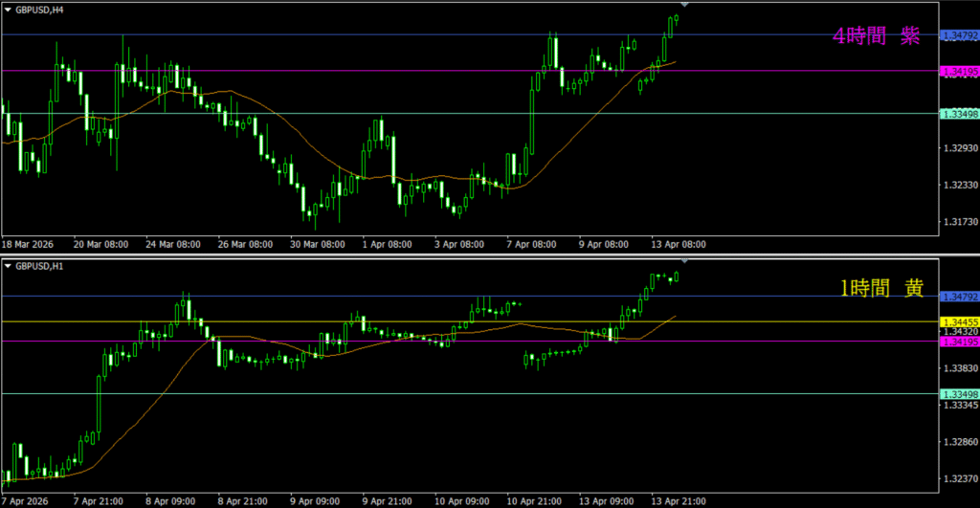Click the cyan 1.33498 price tag on H1 chart
Viewport: 980px width, 508px height.
(x=958, y=394)
